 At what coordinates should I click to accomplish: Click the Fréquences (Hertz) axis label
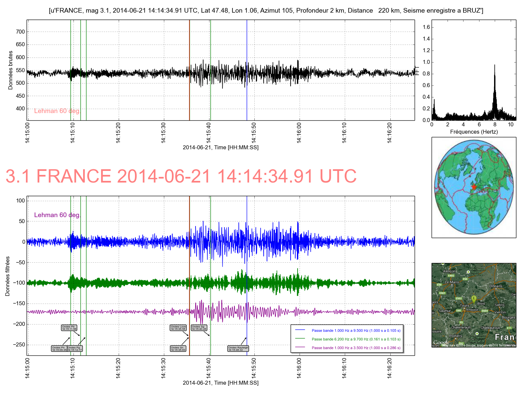(x=474, y=132)
